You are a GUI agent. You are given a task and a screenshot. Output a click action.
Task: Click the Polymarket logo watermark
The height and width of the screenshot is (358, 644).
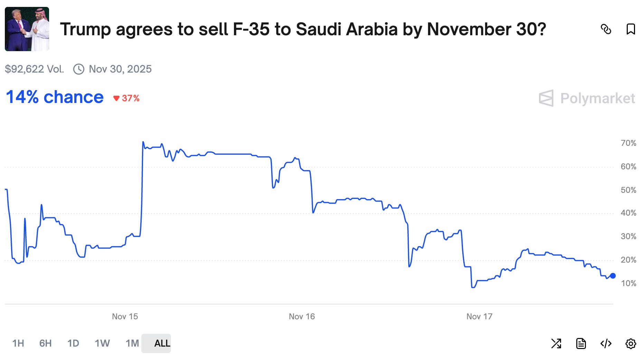pos(587,98)
